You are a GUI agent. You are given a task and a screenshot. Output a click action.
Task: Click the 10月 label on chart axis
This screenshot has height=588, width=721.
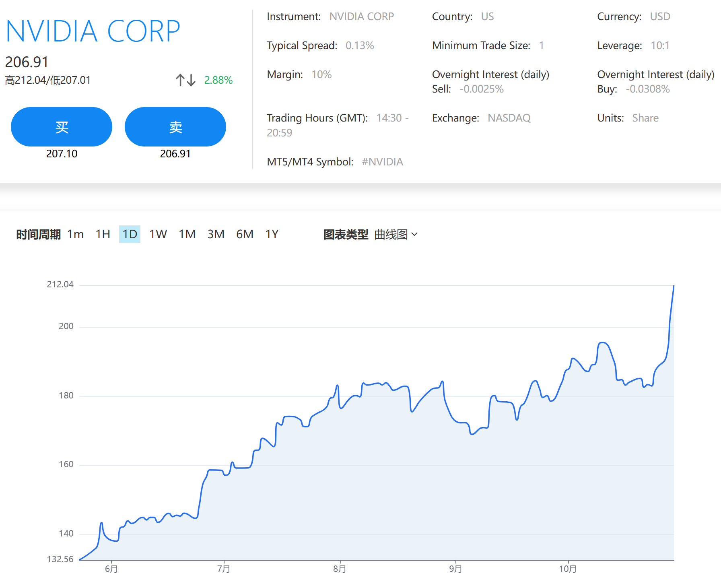click(x=567, y=569)
